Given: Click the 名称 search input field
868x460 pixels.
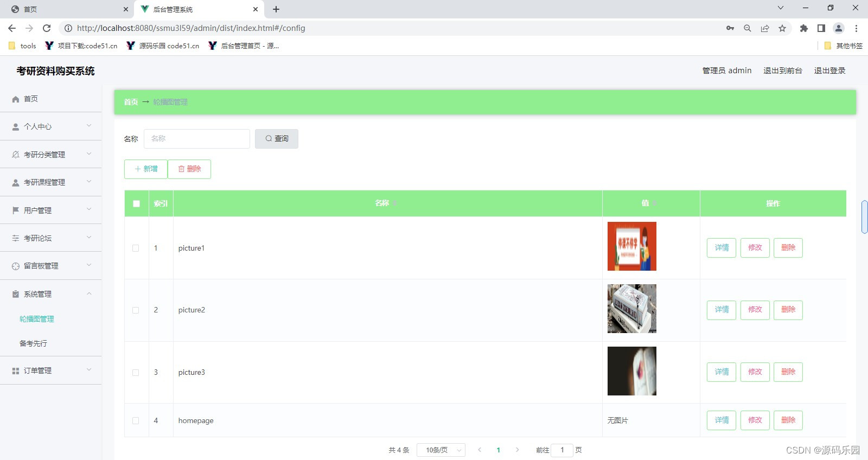Looking at the screenshot, I should tap(197, 139).
